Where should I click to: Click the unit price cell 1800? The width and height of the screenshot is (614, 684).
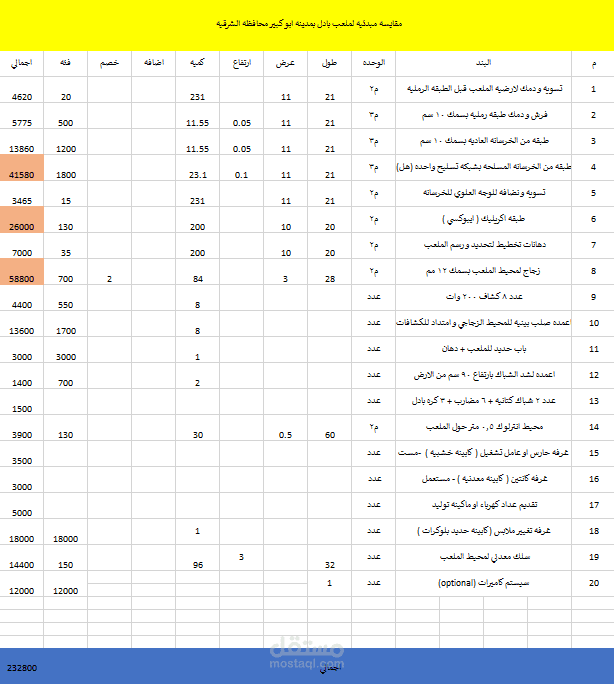(x=65, y=168)
